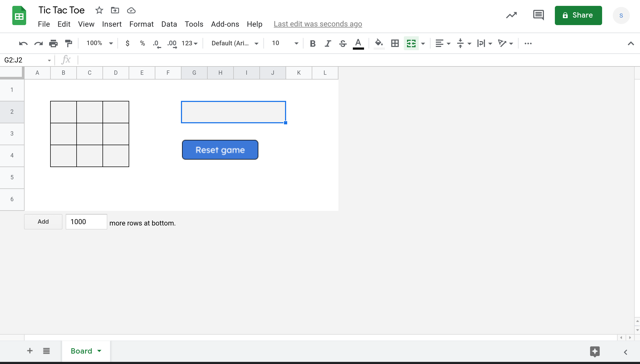Click the Reset game button
This screenshot has width=640, height=364.
click(220, 150)
